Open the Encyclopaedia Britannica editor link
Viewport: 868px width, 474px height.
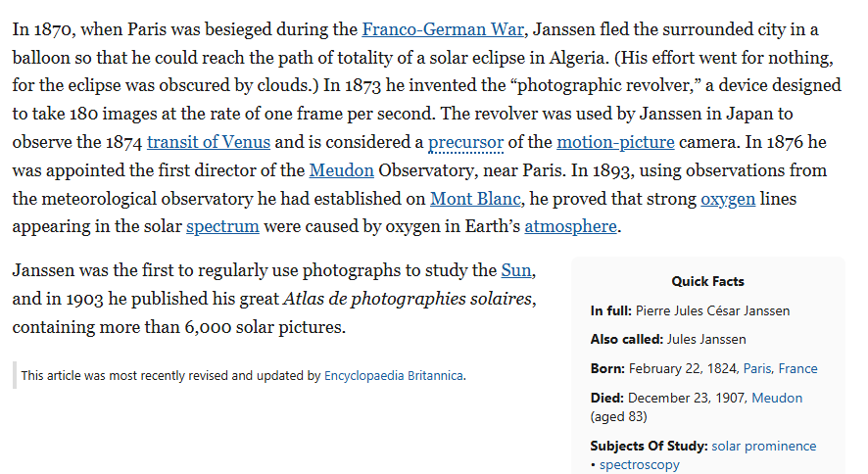[394, 375]
